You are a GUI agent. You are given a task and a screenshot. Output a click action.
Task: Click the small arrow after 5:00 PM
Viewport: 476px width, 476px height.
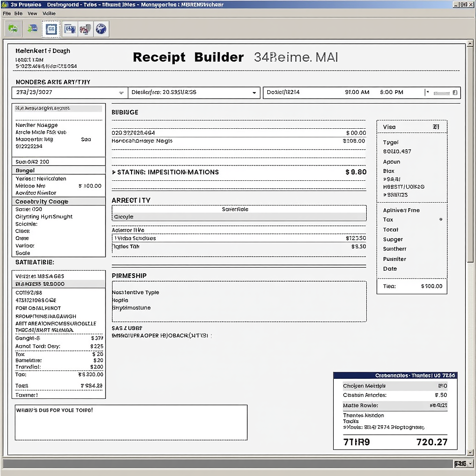click(427, 93)
